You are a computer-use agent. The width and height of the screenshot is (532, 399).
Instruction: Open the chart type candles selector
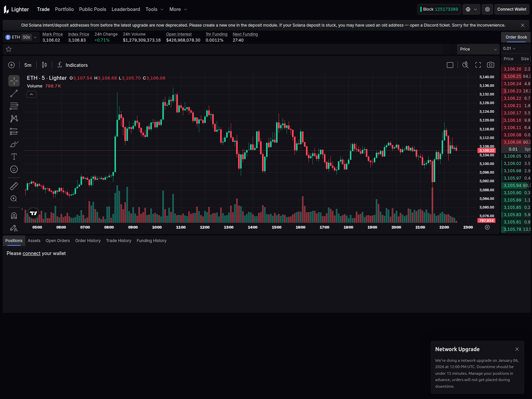[44, 65]
